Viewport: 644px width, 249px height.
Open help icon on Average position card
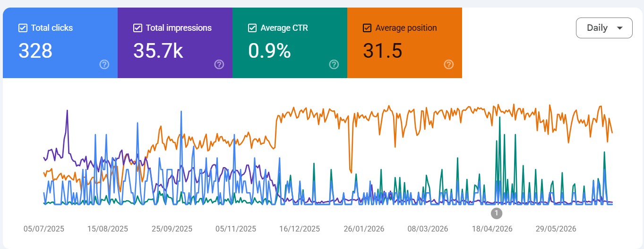tap(449, 64)
